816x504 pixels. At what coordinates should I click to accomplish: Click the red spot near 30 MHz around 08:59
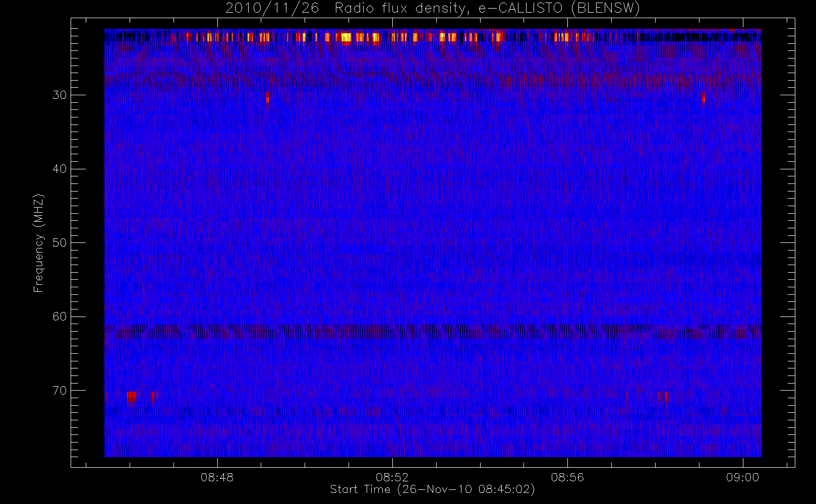[x=703, y=97]
